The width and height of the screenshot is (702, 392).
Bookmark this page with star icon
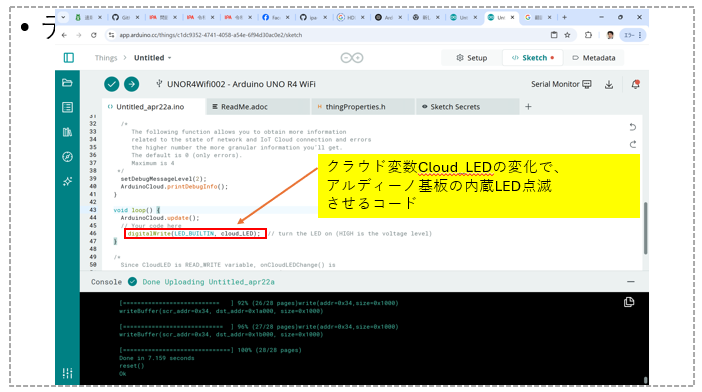coord(568,35)
